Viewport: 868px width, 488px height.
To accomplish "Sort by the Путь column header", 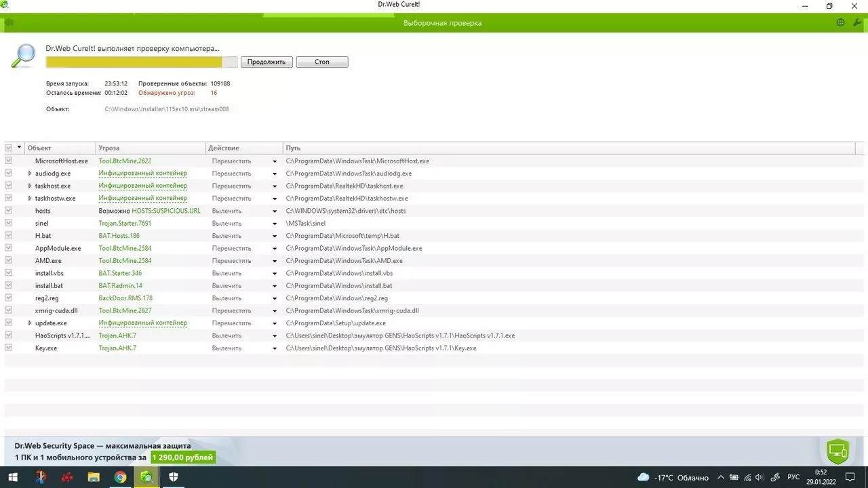I will coord(569,148).
